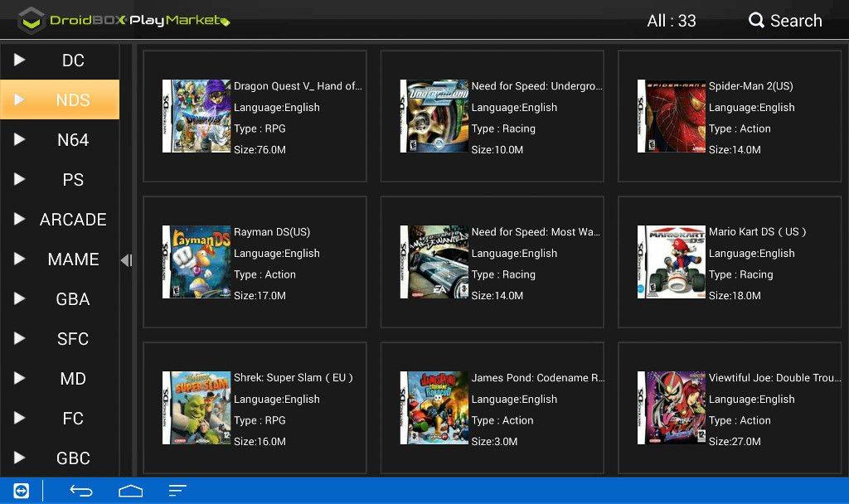This screenshot has height=504, width=849.
Task: Click the arrow next to PS
Action: coord(20,179)
